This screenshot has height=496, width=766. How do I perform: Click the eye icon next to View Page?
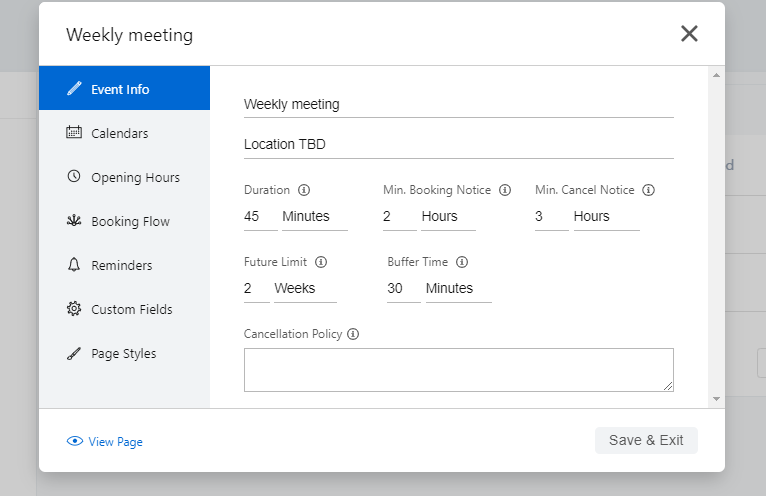pos(75,441)
